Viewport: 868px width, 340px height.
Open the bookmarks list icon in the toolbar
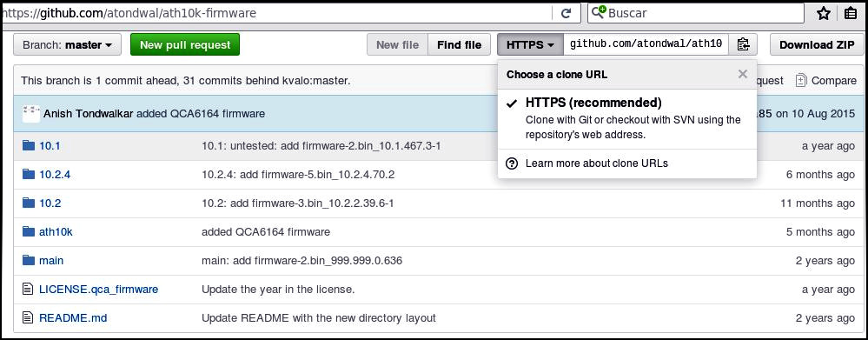[851, 13]
